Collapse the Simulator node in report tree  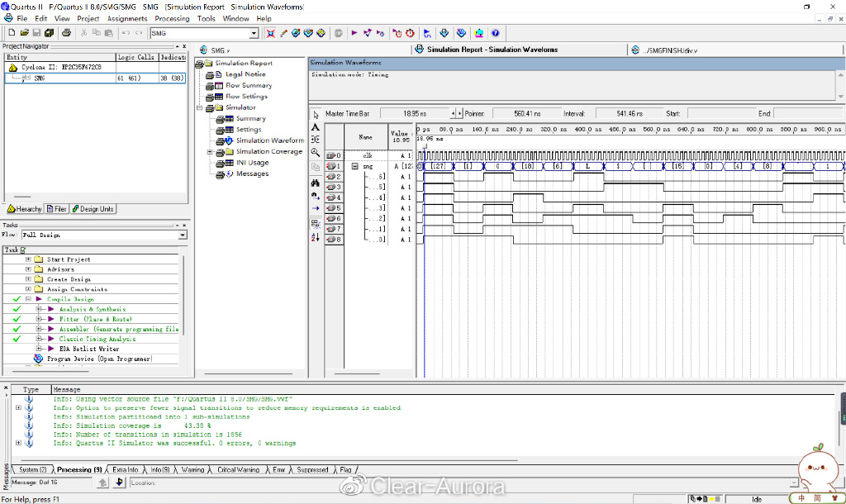(200, 107)
